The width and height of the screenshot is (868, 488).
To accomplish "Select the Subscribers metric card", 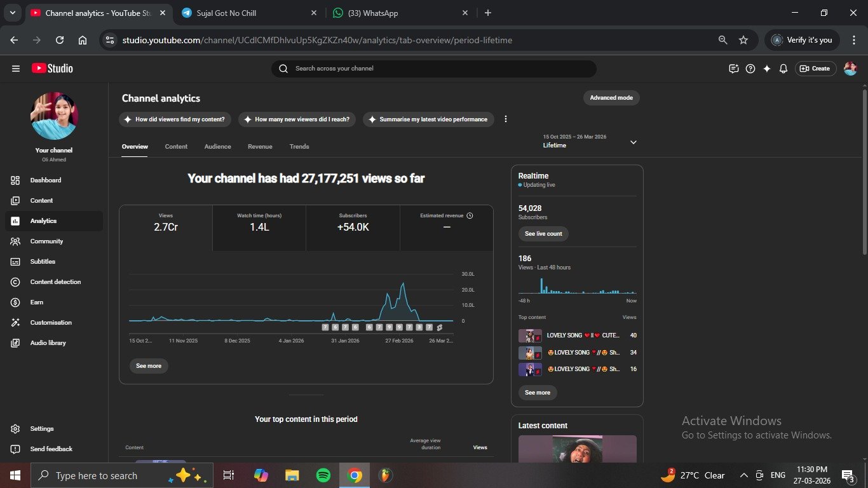I will point(353,227).
